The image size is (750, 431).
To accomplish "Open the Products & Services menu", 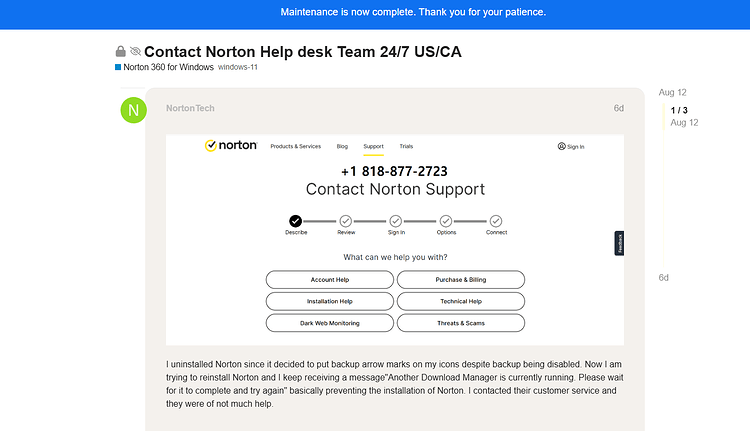I will coord(296,146).
